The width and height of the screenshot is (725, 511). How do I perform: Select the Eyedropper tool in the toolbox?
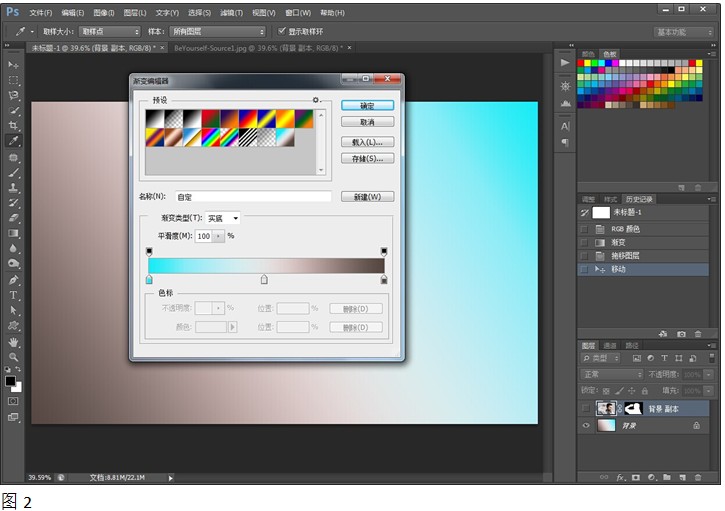[13, 141]
